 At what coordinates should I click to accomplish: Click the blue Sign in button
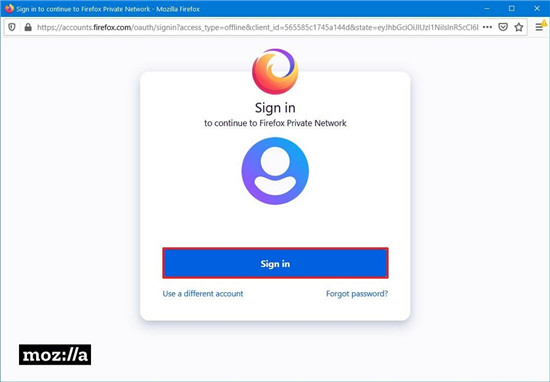[x=275, y=263]
